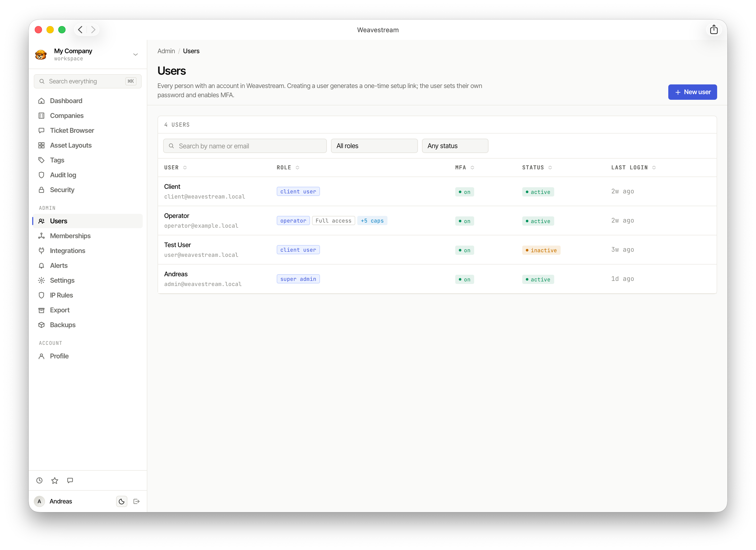Focus the Search everything field
The width and height of the screenshot is (756, 550).
click(88, 81)
